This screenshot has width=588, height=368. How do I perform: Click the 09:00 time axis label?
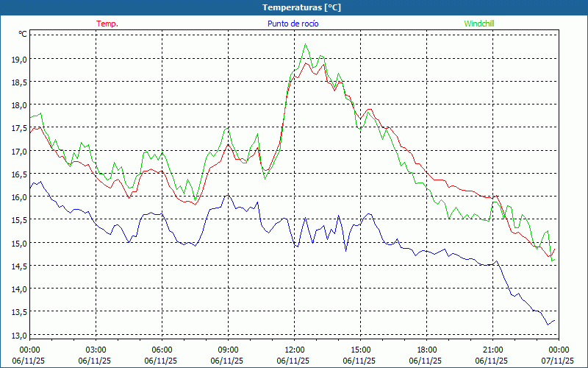pyautogui.click(x=228, y=350)
